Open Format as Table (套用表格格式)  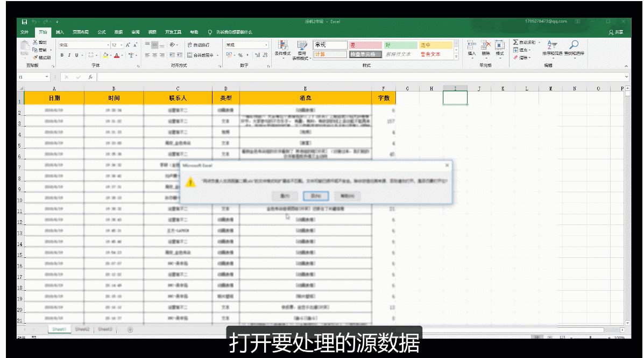coord(302,50)
